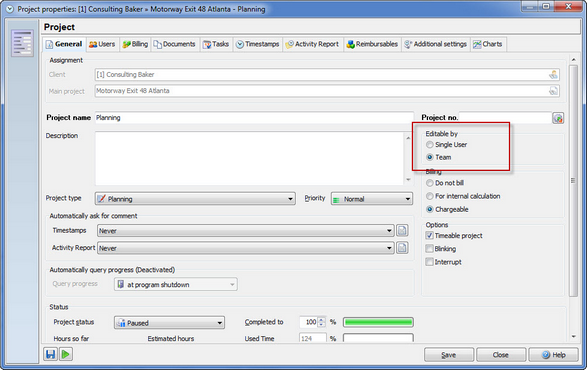Click the Used Time progress bar
The height and width of the screenshot is (370, 587).
[378, 338]
